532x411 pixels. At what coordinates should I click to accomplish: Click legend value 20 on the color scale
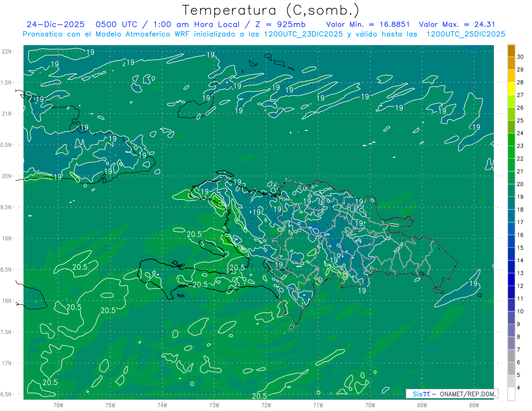tap(520, 184)
